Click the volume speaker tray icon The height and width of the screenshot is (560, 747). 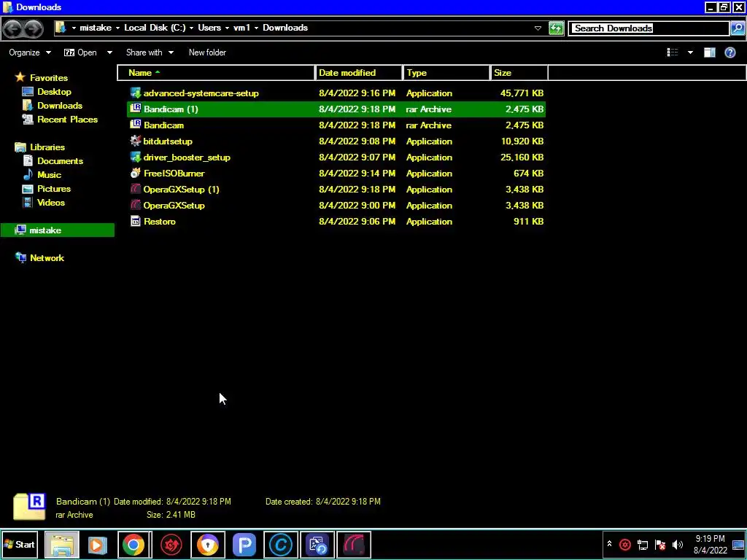(x=678, y=544)
